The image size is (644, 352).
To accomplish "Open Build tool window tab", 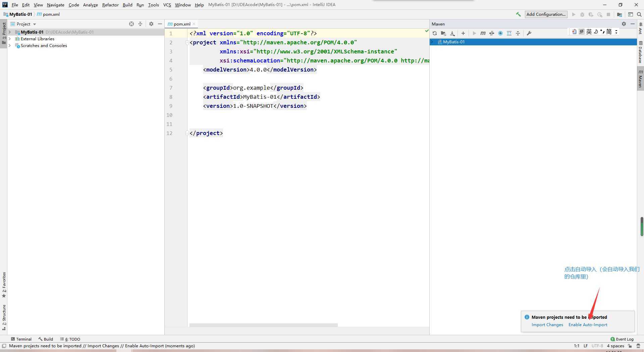I will (x=46, y=339).
